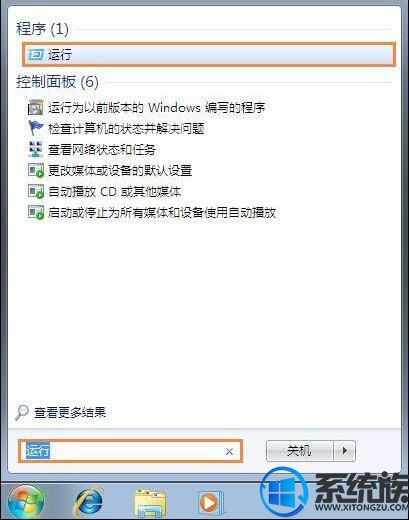Screen dimensions: 409x520
Task: Open 更改媒体或设备的默认设置
Action: (x=120, y=170)
